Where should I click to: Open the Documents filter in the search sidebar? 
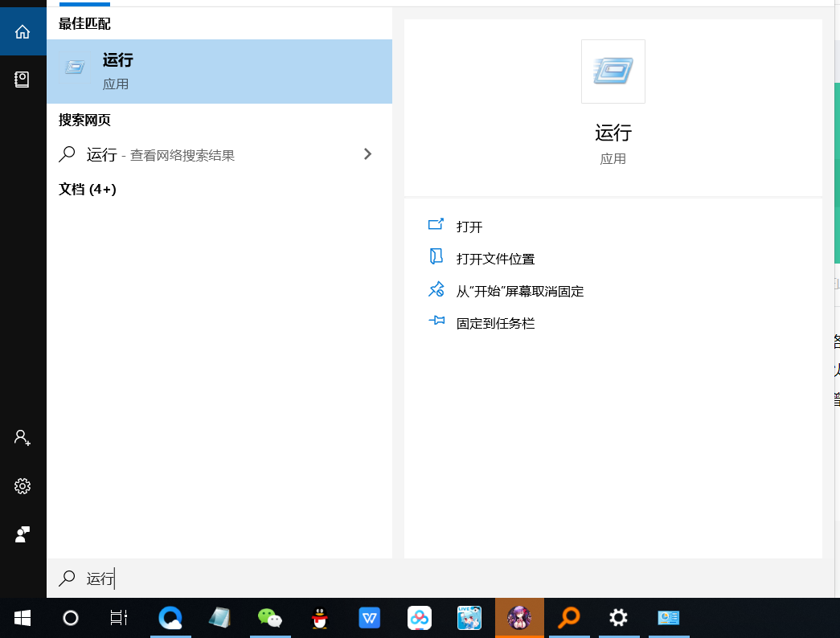click(x=23, y=79)
